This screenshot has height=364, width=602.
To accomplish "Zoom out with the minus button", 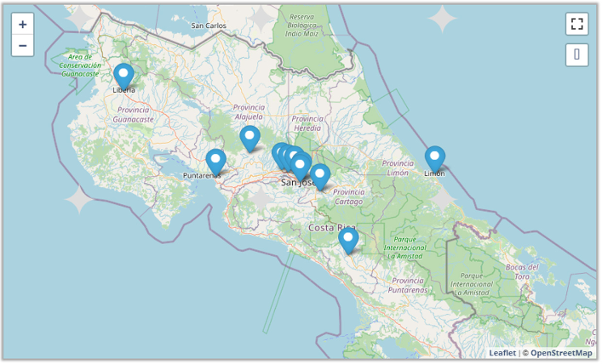I will pyautogui.click(x=22, y=46).
